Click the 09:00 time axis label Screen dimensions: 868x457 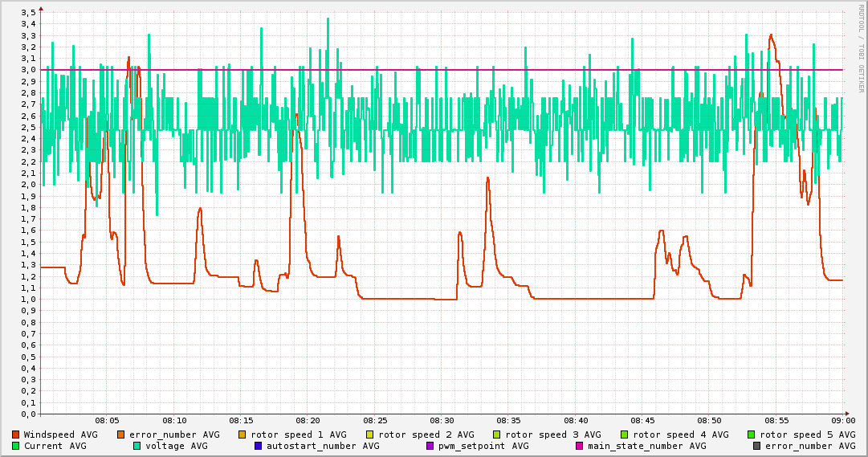click(x=842, y=421)
